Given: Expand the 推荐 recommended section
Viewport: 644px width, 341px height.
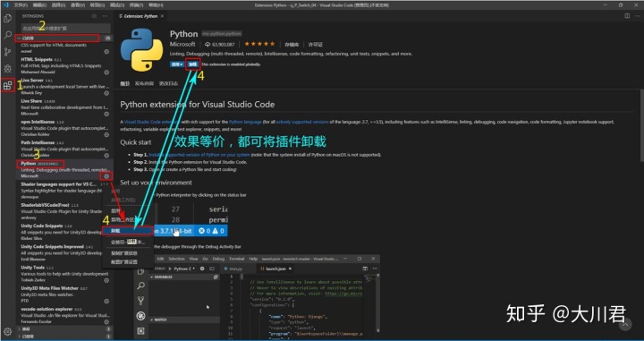Looking at the screenshot, I should pyautogui.click(x=64, y=329).
